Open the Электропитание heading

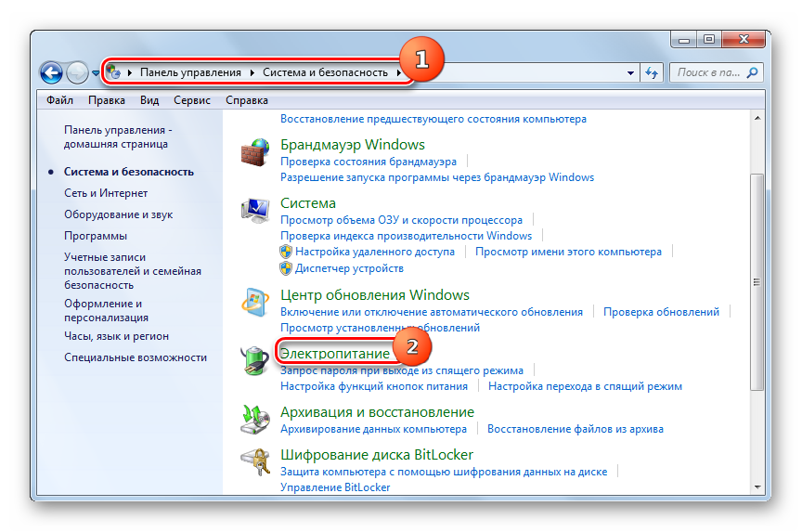coord(335,354)
